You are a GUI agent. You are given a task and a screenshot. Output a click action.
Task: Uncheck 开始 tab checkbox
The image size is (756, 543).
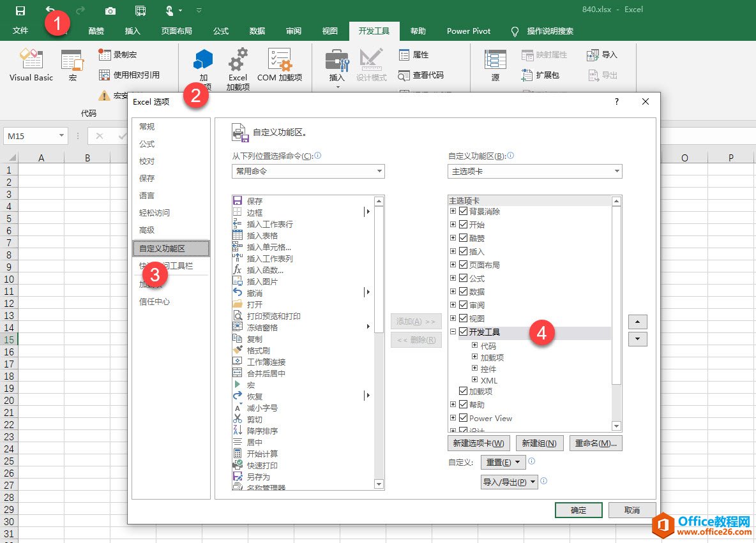coord(464,225)
